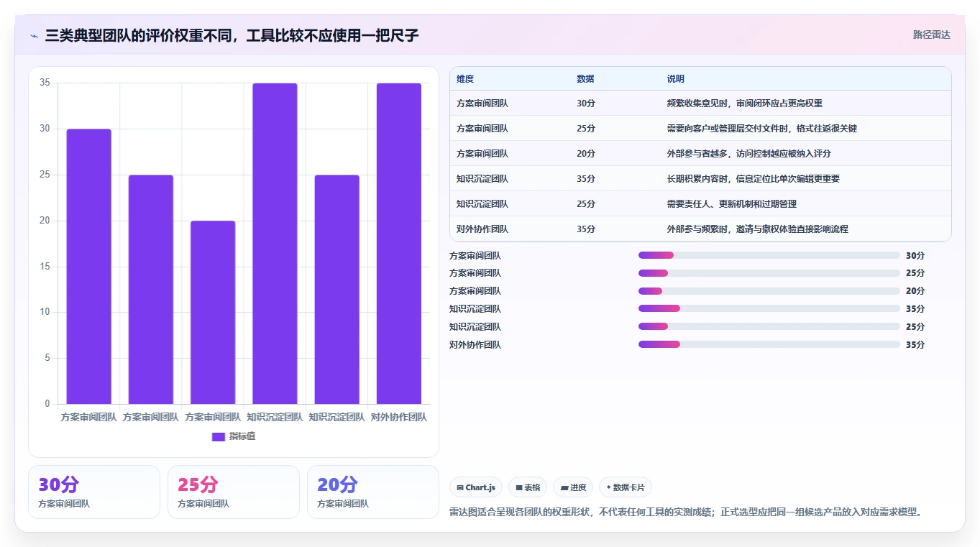
Task: Select the 对外协作团队 chart bar
Action: tap(399, 244)
